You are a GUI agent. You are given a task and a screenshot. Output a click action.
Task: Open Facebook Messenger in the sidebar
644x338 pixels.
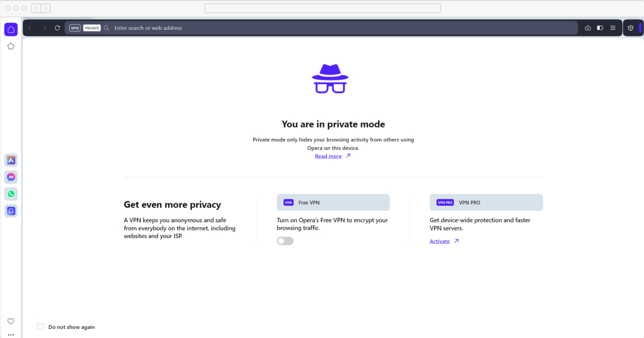(11, 177)
